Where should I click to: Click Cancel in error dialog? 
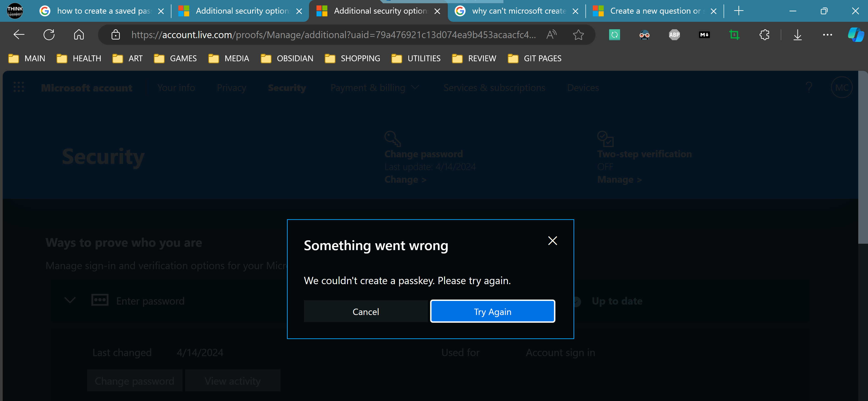tap(365, 311)
